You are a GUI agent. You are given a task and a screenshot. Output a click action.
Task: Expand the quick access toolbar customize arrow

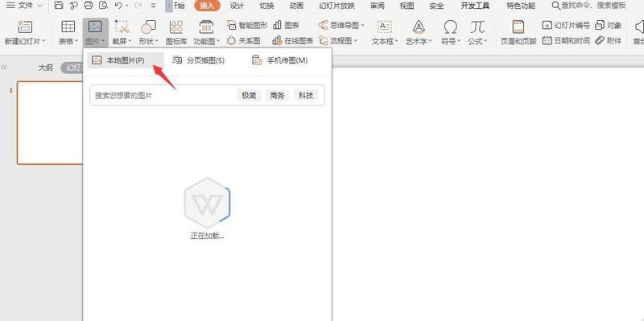tap(153, 6)
